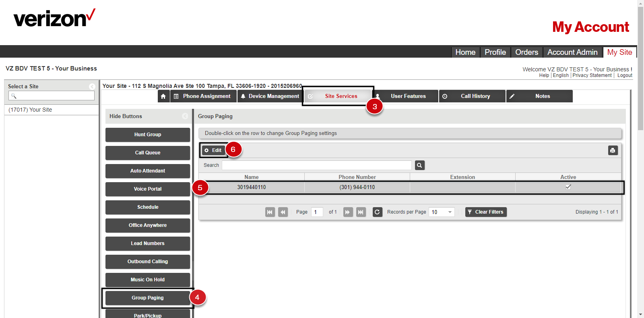This screenshot has height=318, width=644.
Task: Open the Call History tab
Action: (x=472, y=96)
